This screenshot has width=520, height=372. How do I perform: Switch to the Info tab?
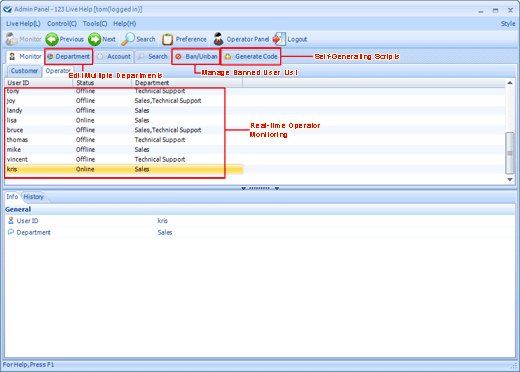tap(12, 197)
